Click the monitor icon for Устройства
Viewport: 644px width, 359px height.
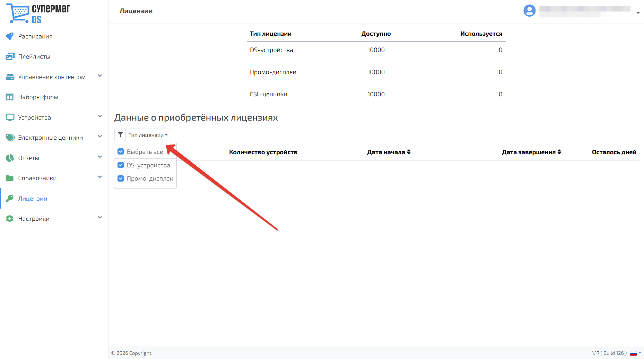10,117
